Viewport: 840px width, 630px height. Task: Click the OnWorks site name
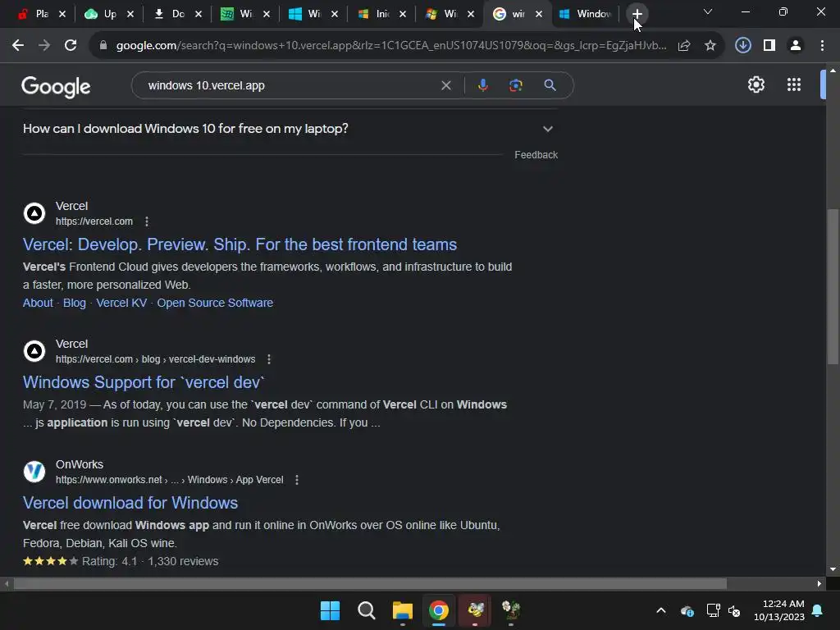80,464
